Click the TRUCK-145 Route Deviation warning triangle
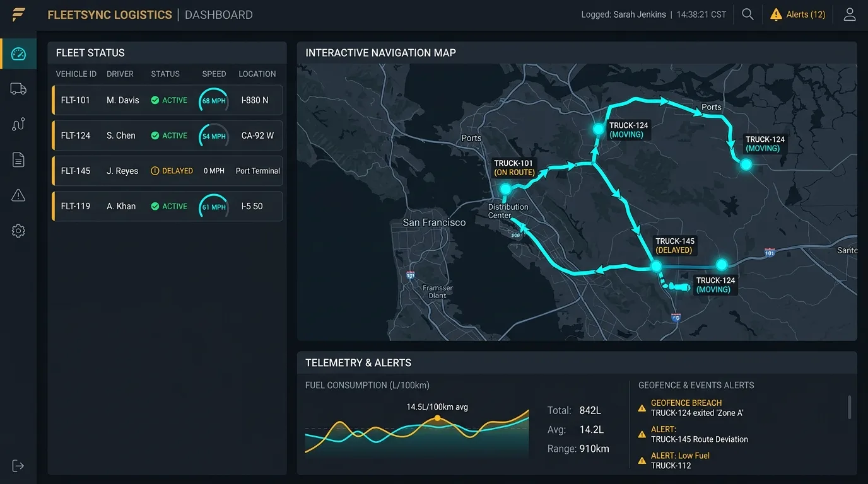868x484 pixels. pyautogui.click(x=642, y=435)
